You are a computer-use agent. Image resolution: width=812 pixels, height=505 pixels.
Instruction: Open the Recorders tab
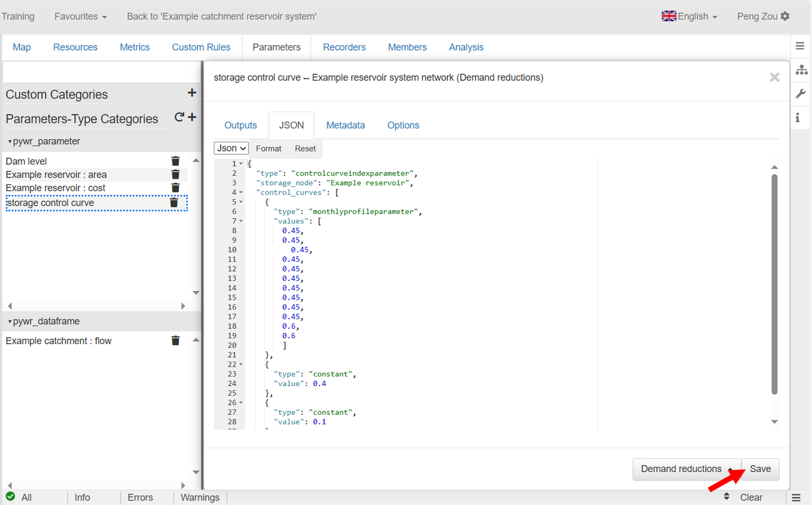click(x=344, y=47)
